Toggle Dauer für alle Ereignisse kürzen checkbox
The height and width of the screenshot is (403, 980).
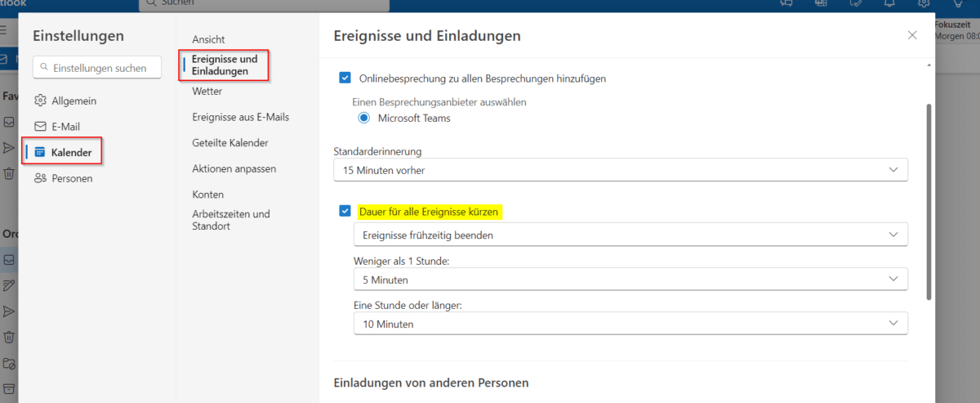coord(345,212)
